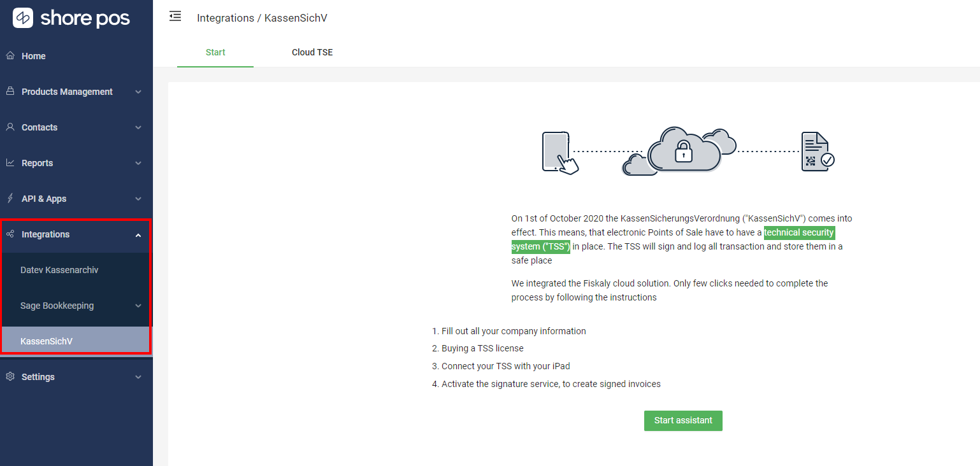
Task: Open the Home menu item
Action: pos(76,56)
